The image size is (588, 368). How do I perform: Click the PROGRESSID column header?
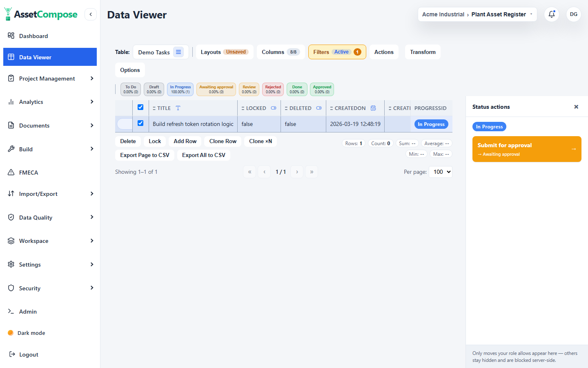pyautogui.click(x=431, y=108)
